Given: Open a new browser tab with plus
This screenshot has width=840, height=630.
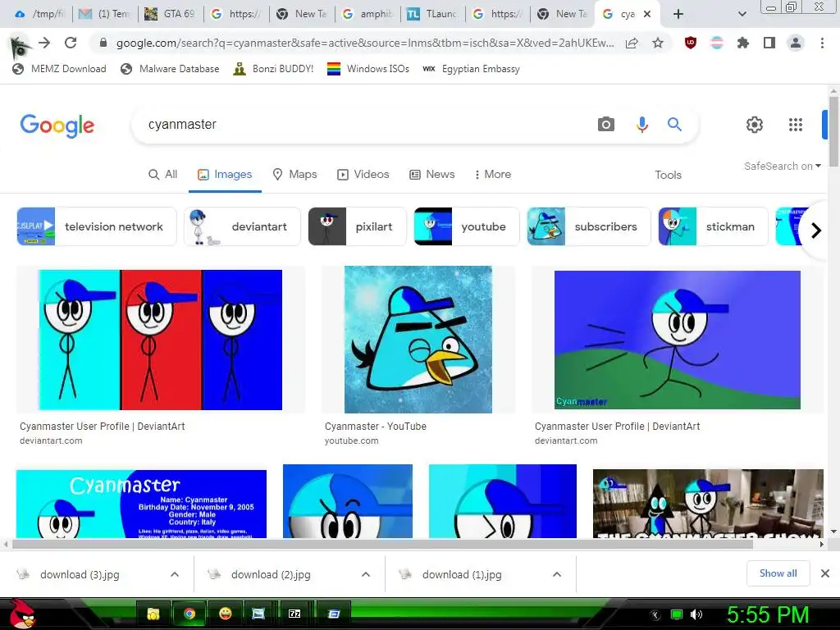Looking at the screenshot, I should coord(678,15).
